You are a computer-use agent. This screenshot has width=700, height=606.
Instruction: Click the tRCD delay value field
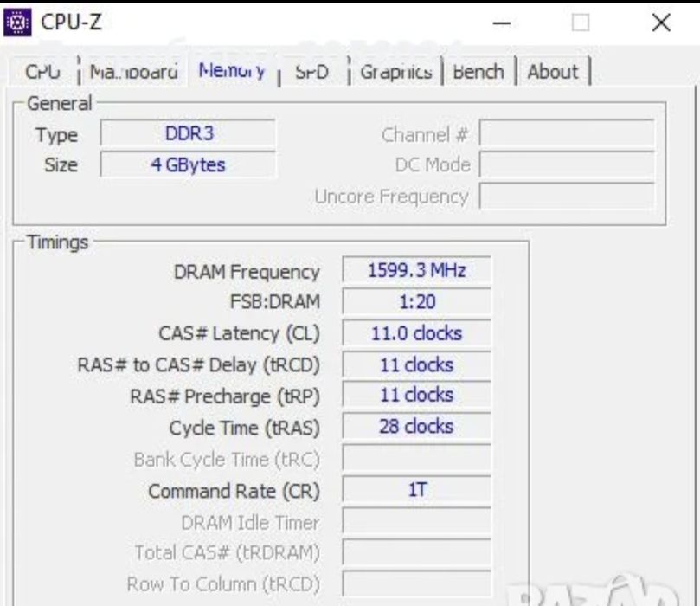click(x=417, y=364)
